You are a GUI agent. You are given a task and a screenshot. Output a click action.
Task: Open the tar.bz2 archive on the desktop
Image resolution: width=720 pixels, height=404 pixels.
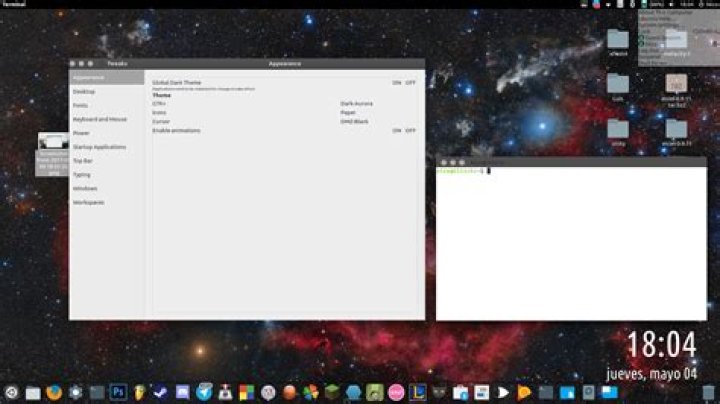click(676, 90)
